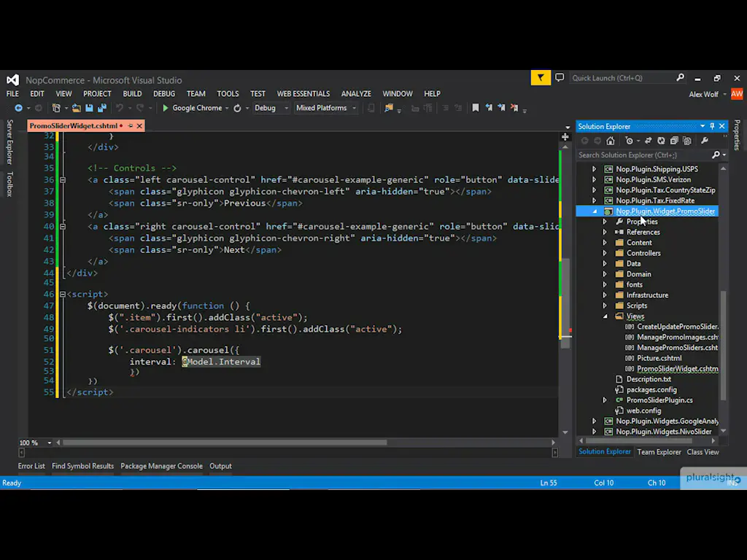Open the Package Manager Console tab
The image size is (747, 560).
[161, 466]
